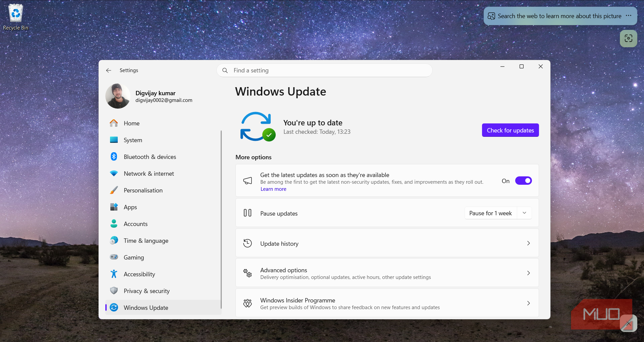Click the Pause updates icon

(x=248, y=213)
